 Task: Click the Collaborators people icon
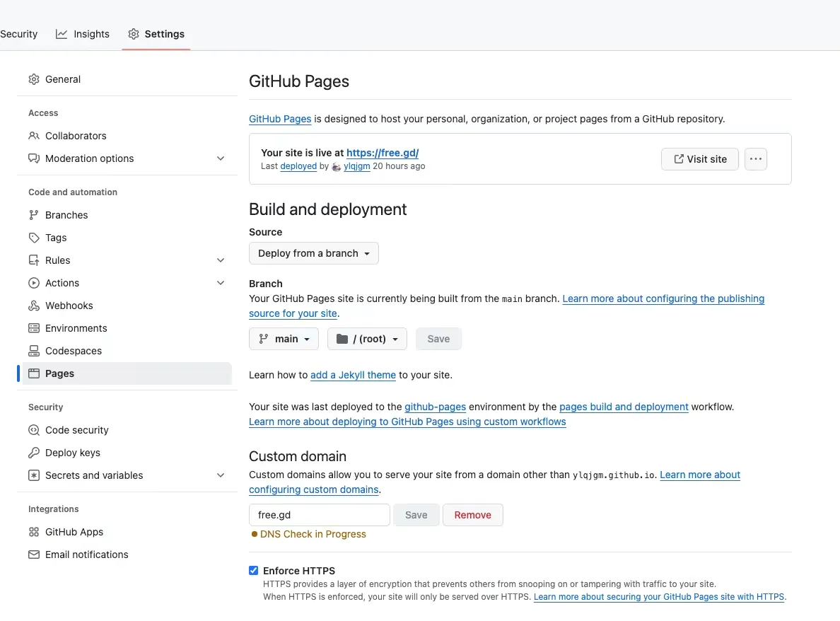(x=34, y=136)
